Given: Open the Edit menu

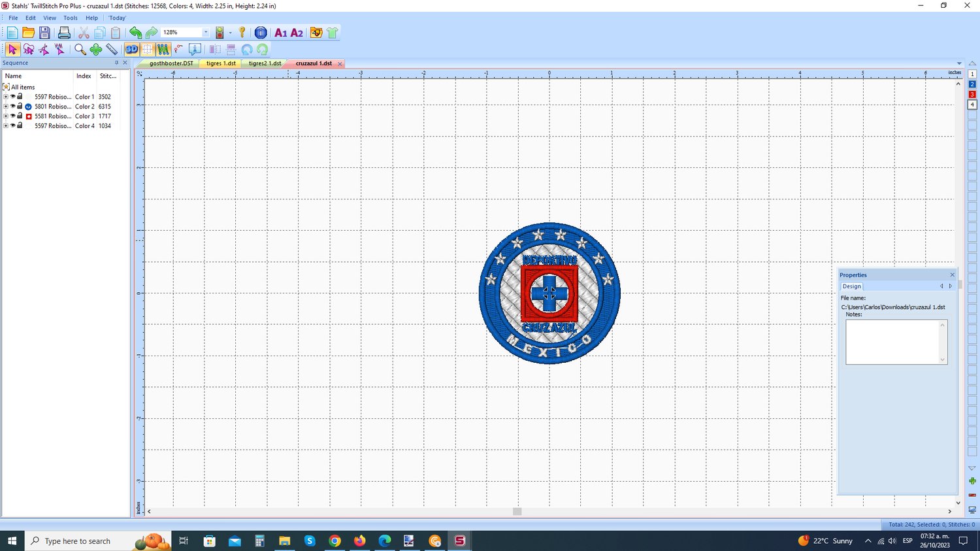Looking at the screenshot, I should click(31, 18).
